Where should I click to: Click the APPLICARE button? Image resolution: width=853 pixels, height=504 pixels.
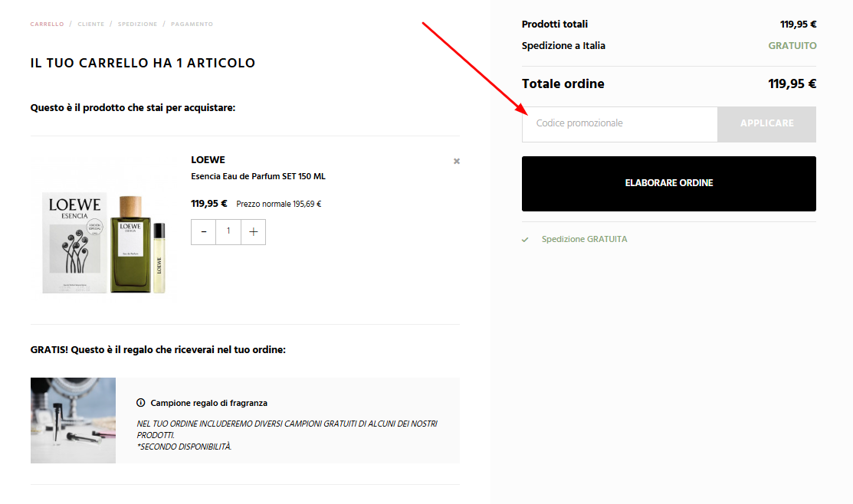click(766, 123)
